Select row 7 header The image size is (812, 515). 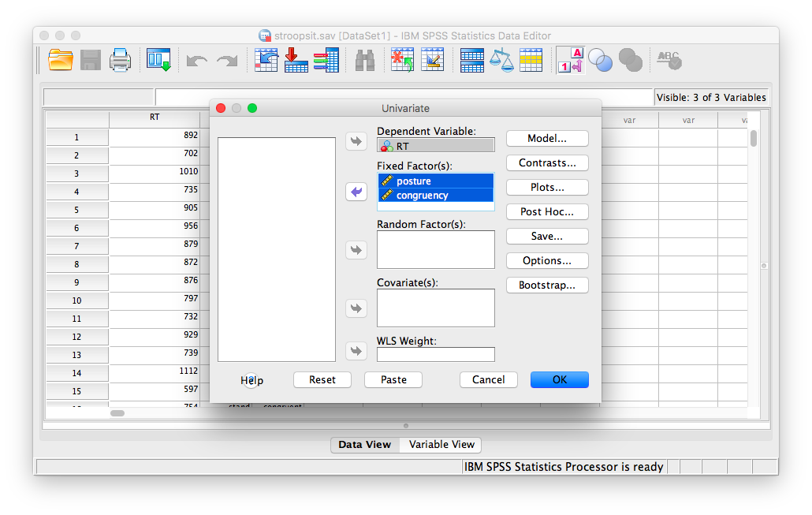tap(76, 246)
